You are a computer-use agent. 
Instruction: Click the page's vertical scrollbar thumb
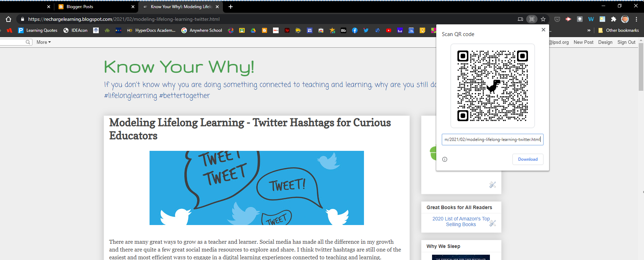pos(641,67)
